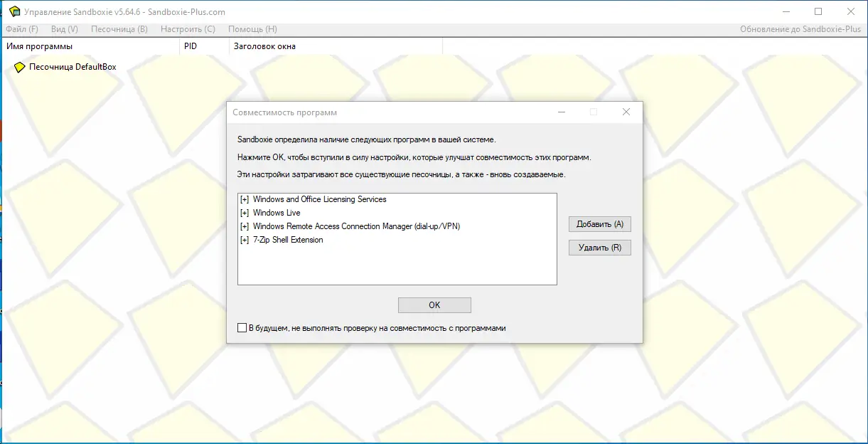
Task: Click Обновление до Sandboxie-Plus link
Action: (x=800, y=29)
